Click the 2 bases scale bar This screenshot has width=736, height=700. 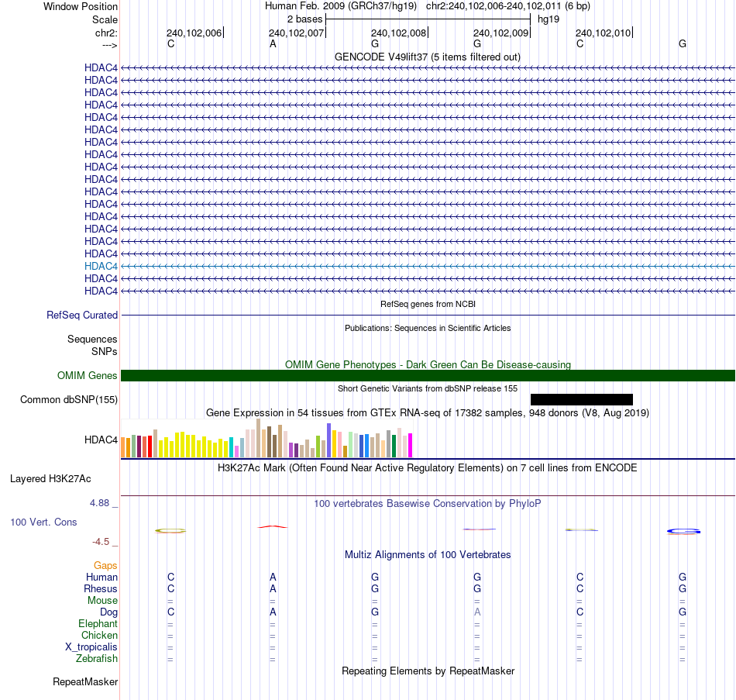tap(428, 19)
